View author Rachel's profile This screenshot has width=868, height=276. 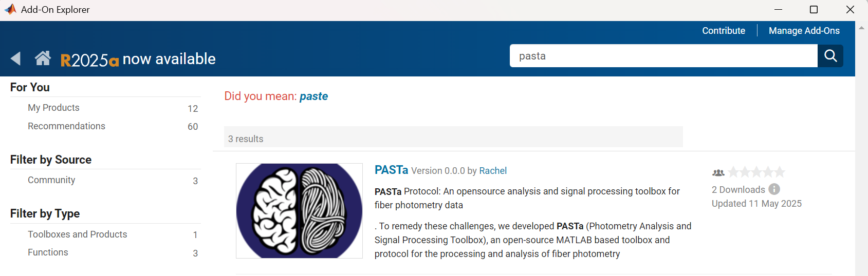coord(493,171)
